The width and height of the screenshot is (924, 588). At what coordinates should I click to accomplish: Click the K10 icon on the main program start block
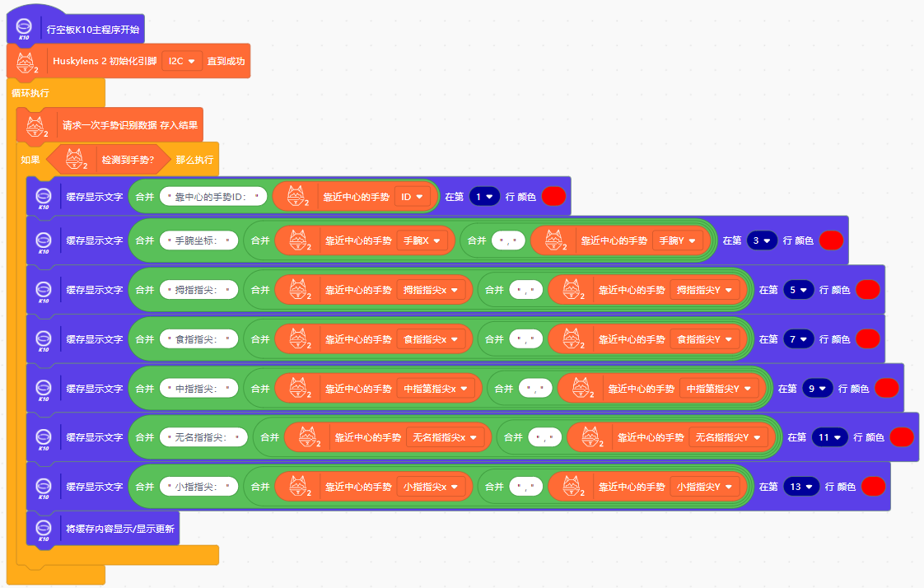point(23,29)
